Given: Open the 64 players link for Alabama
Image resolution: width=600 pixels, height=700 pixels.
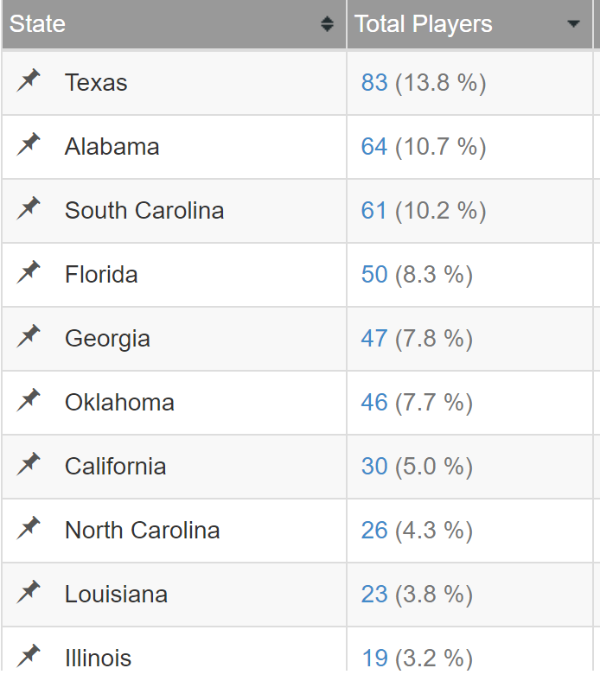Looking at the screenshot, I should (374, 146).
